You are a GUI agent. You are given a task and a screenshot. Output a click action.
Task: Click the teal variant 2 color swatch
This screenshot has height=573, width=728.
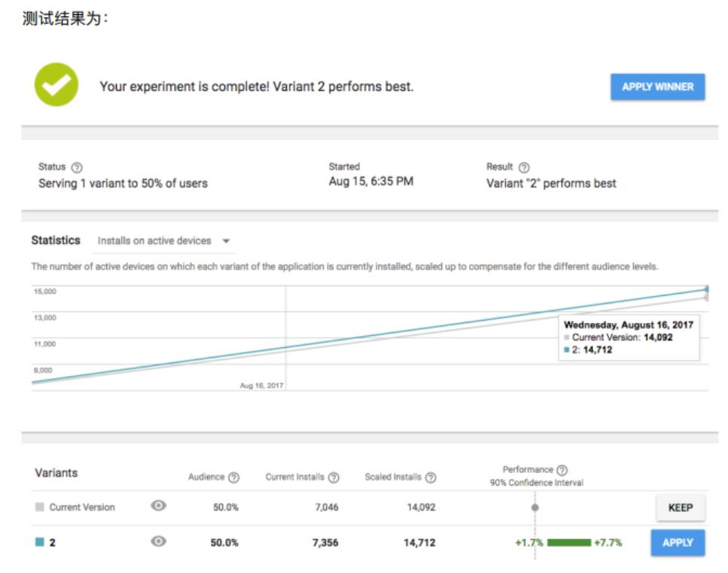[40, 542]
